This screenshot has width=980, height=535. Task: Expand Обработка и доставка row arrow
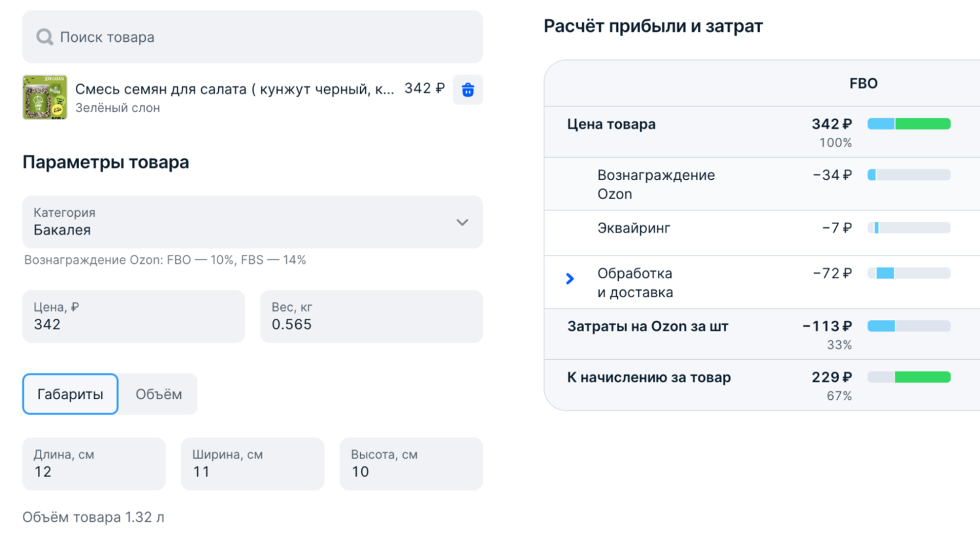pos(570,279)
